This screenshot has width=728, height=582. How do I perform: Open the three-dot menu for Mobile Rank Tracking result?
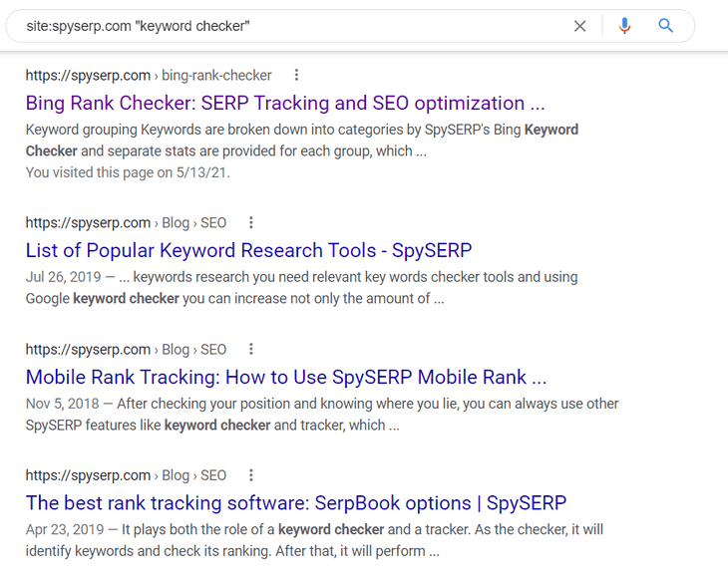251,349
